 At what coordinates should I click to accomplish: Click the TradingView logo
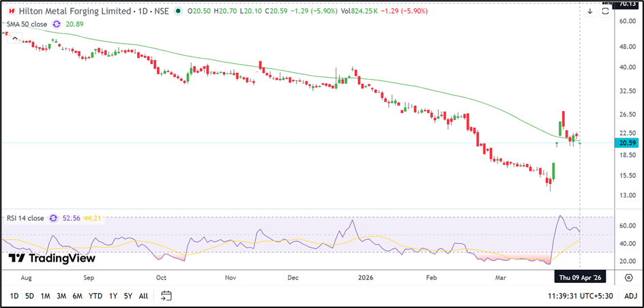point(52,258)
